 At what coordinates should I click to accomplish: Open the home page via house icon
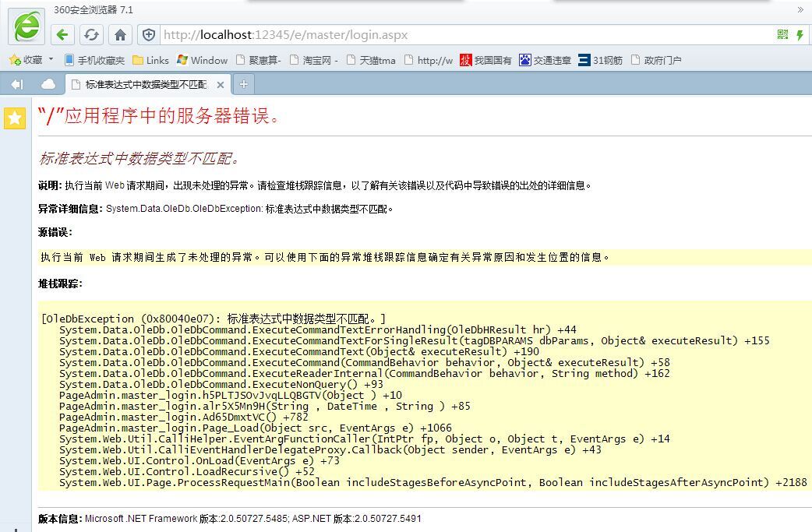[x=120, y=35]
